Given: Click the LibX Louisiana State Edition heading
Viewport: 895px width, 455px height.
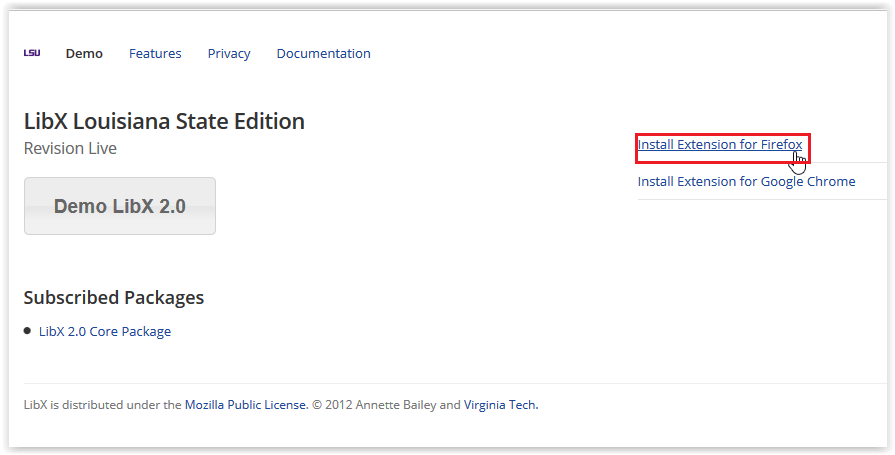Looking at the screenshot, I should coord(164,122).
